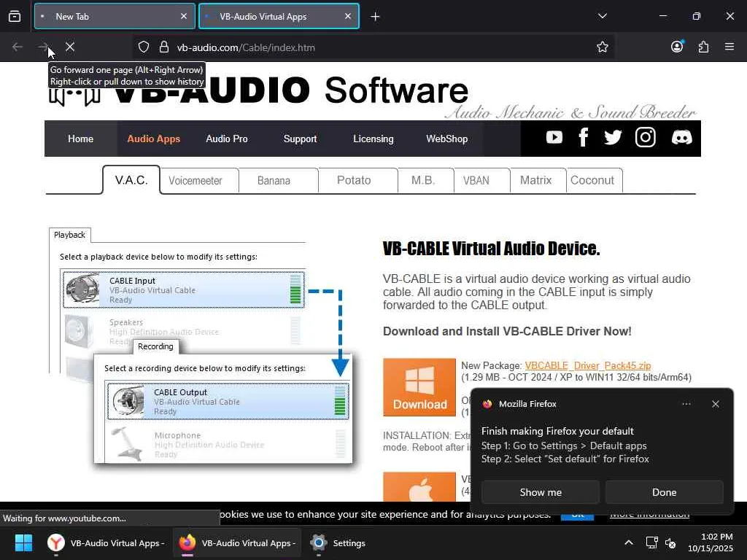Screen dimensions: 747x560
Task: Open network status tray icon
Action: coord(651,542)
